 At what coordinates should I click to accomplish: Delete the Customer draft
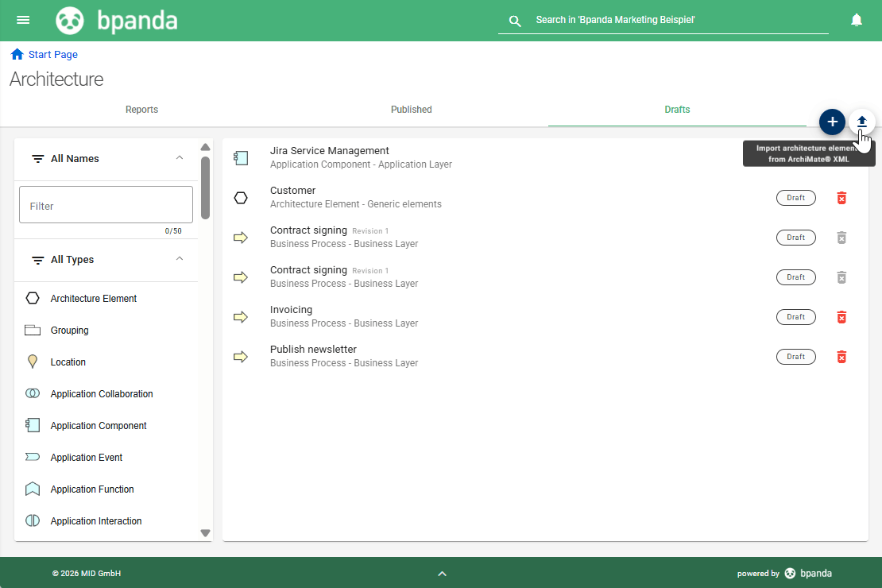tap(841, 198)
